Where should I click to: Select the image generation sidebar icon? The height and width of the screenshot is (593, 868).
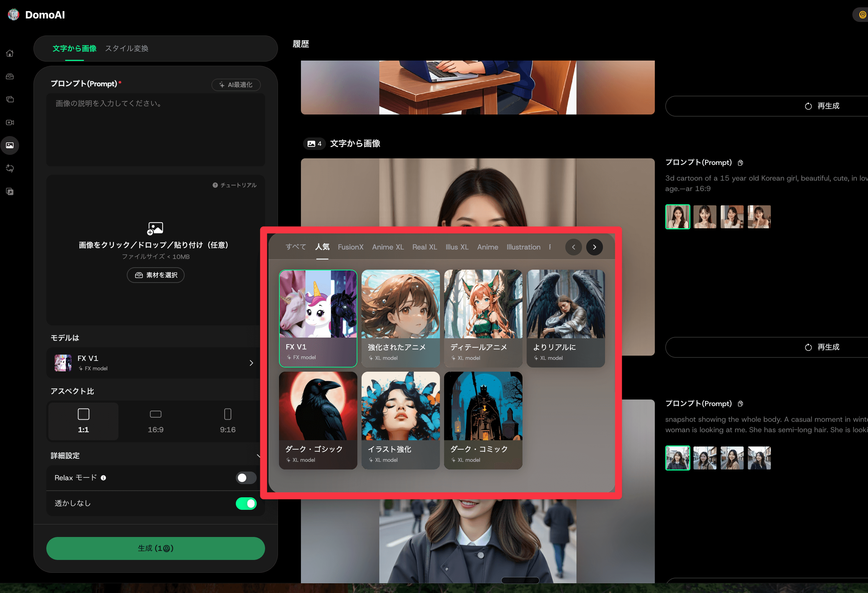pyautogui.click(x=10, y=145)
